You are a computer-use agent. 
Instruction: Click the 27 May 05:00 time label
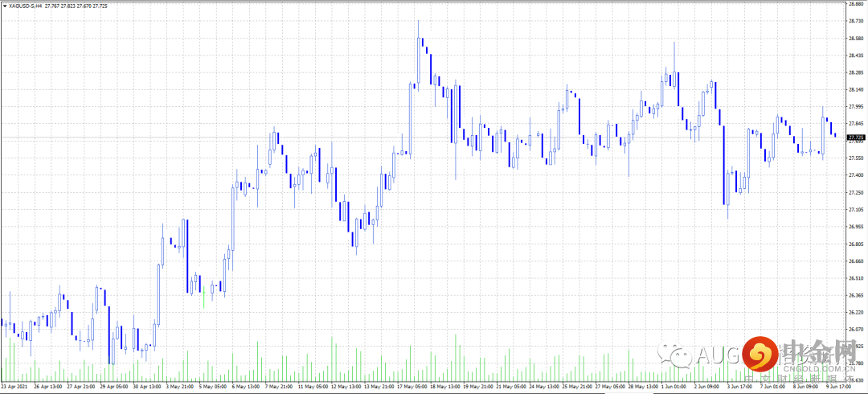[x=611, y=385]
